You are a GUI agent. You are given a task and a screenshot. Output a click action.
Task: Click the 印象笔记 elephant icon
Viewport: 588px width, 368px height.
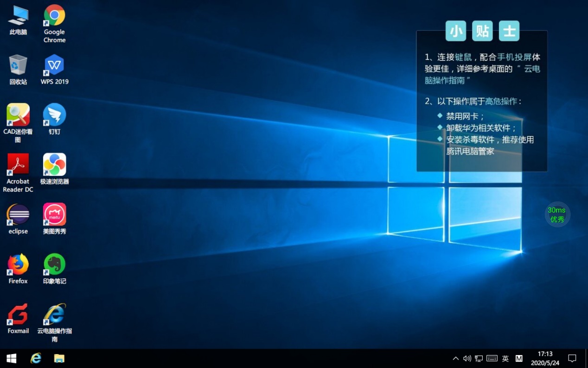54,265
